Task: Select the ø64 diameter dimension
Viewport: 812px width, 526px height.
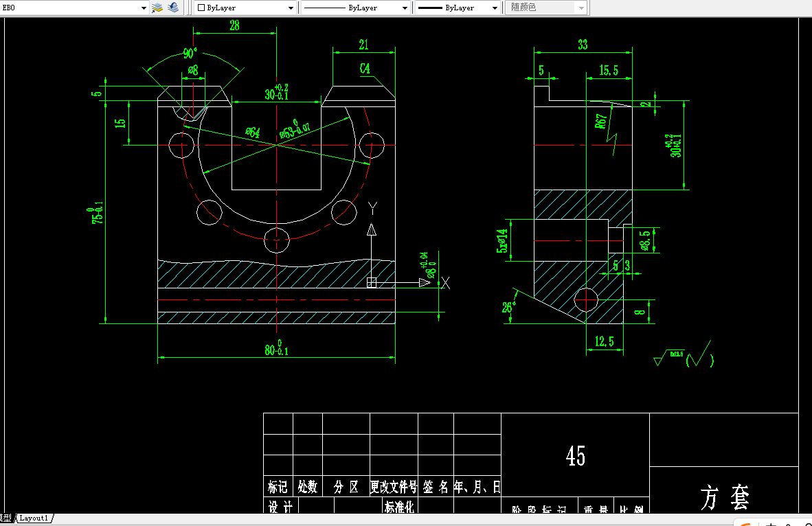Action: (252, 133)
